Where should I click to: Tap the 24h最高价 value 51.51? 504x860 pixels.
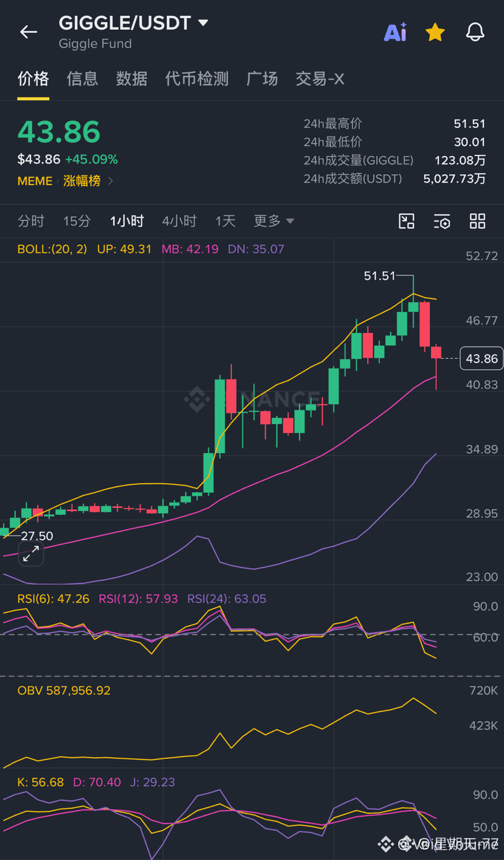click(469, 124)
